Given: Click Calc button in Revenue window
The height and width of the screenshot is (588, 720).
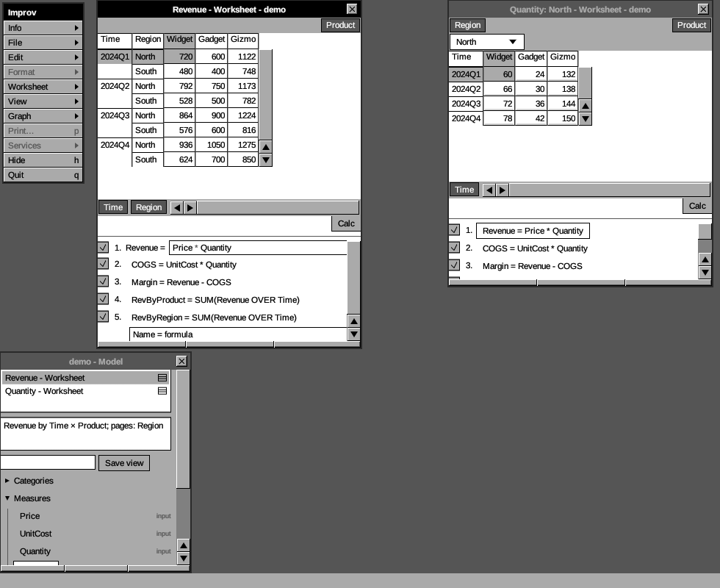Looking at the screenshot, I should tap(346, 223).
